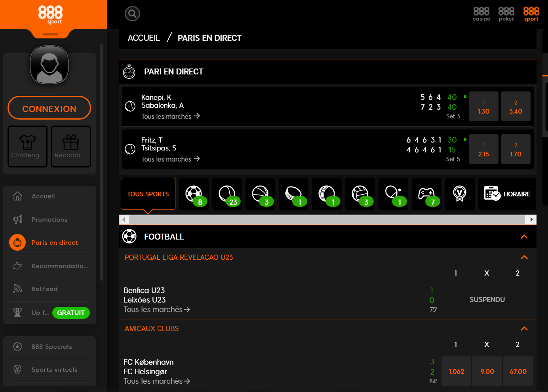548x392 pixels.
Task: Bet on Sabalenka at 3.40
Action: [x=516, y=107]
